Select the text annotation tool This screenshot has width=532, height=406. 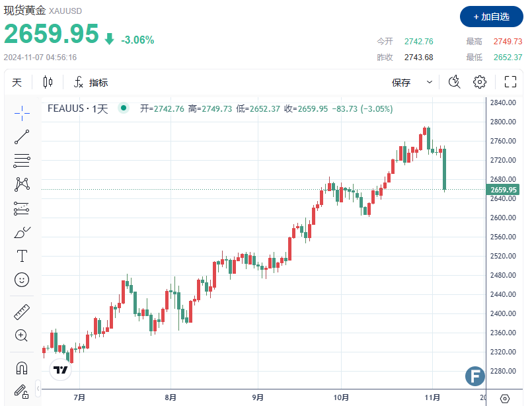point(22,256)
